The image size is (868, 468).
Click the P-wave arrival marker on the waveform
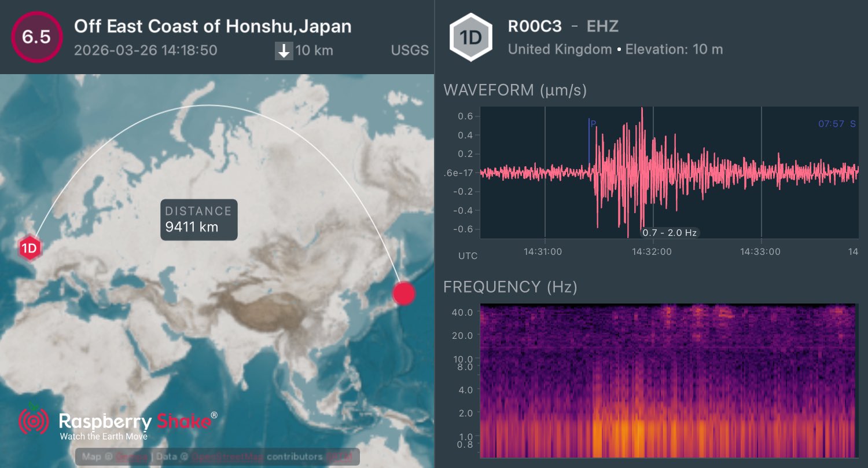click(591, 141)
